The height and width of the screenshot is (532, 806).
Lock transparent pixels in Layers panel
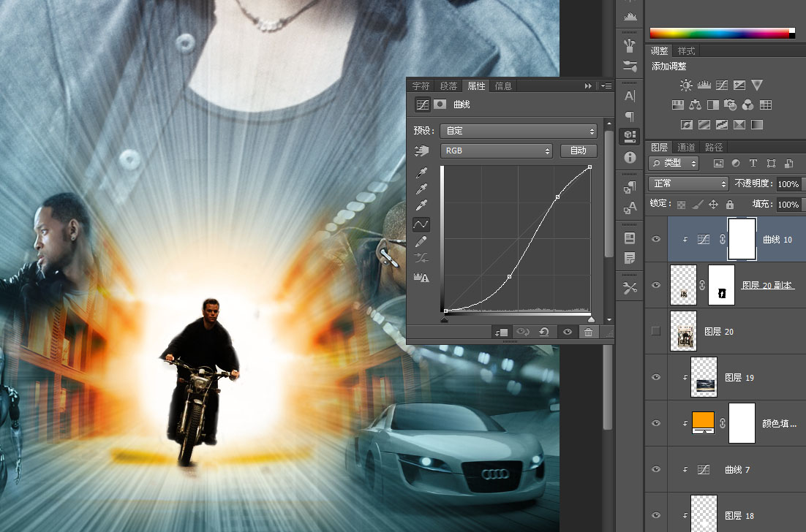click(681, 205)
